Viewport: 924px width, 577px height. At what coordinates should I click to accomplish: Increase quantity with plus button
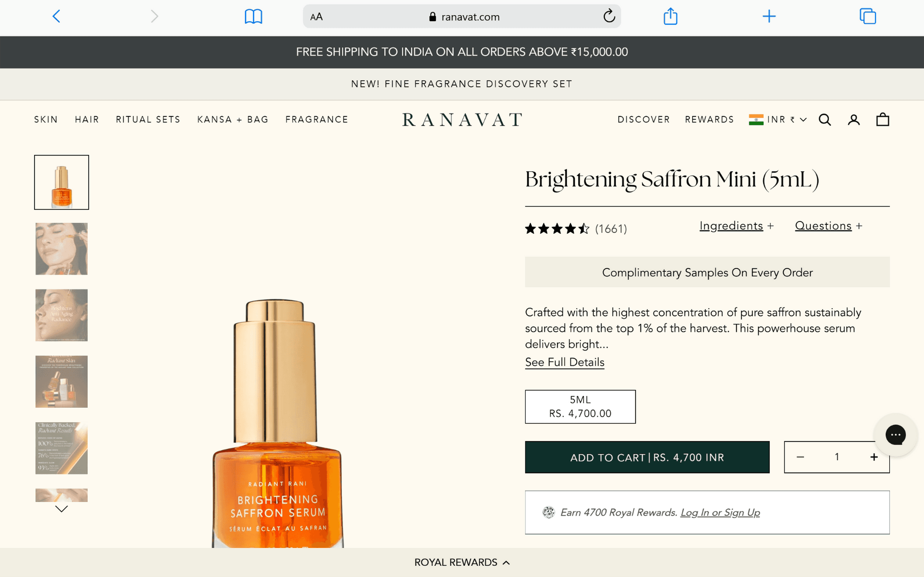tap(874, 457)
